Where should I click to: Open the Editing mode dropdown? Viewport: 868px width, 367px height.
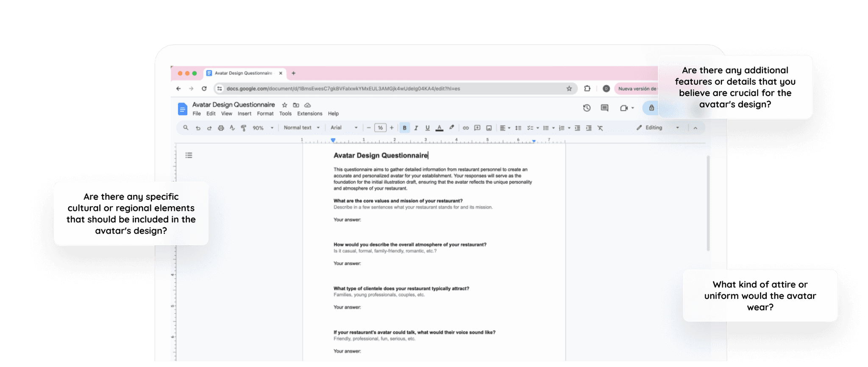click(x=658, y=128)
